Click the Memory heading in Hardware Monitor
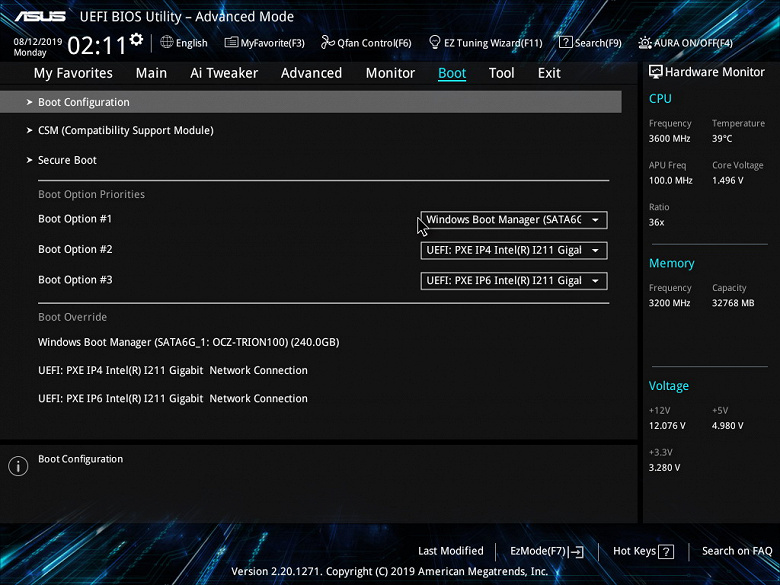The image size is (780, 585). (672, 263)
